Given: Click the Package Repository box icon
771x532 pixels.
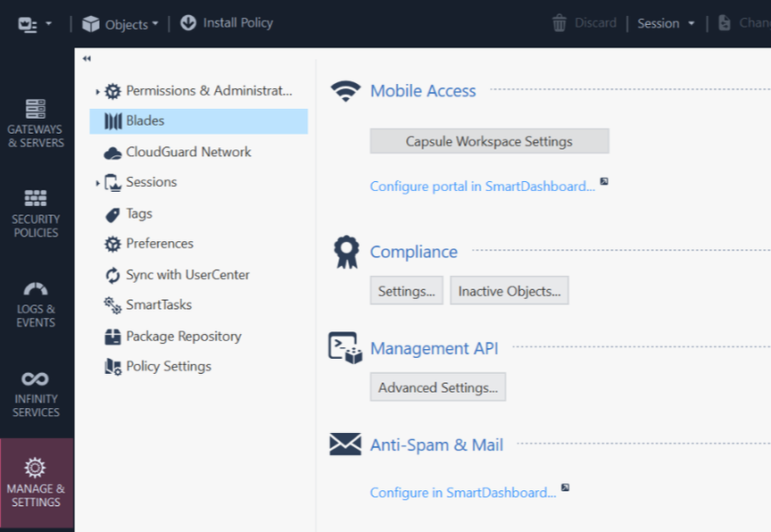Looking at the screenshot, I should pos(112,337).
